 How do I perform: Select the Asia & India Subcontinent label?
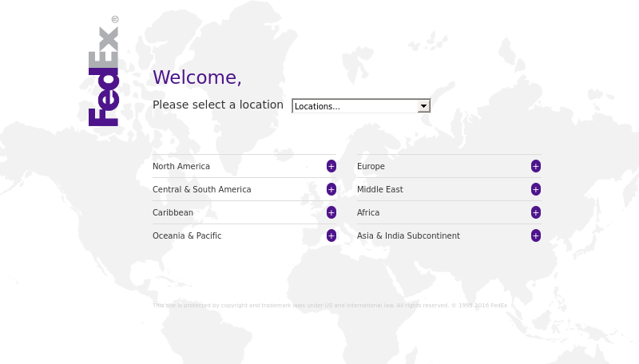coord(408,235)
